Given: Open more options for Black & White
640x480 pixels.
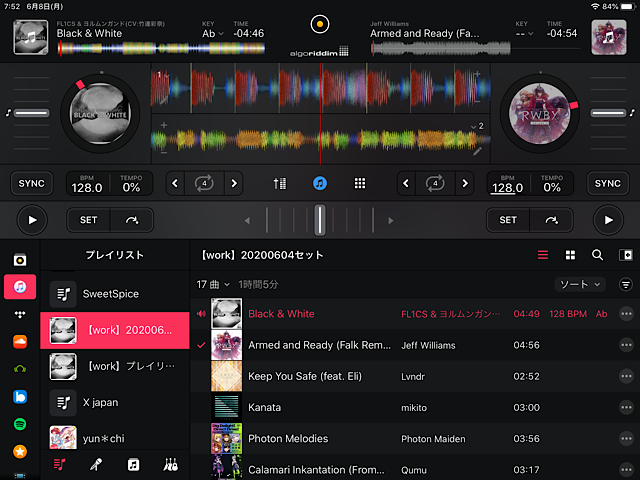Looking at the screenshot, I should coord(626,314).
